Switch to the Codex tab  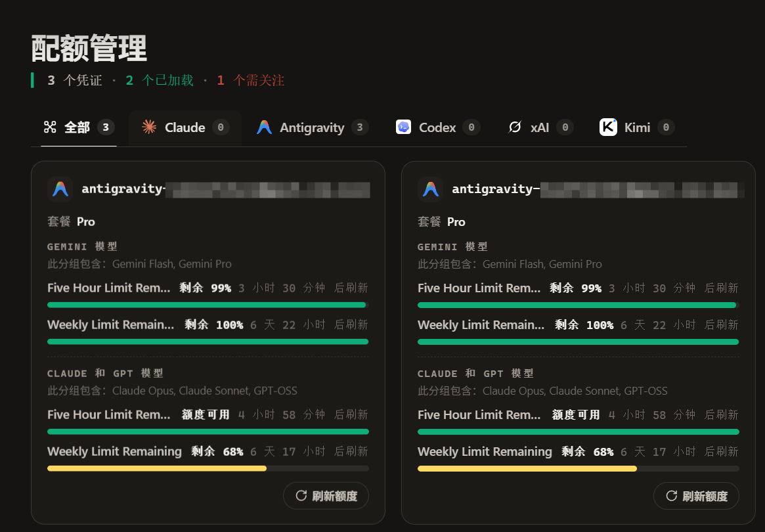(437, 127)
